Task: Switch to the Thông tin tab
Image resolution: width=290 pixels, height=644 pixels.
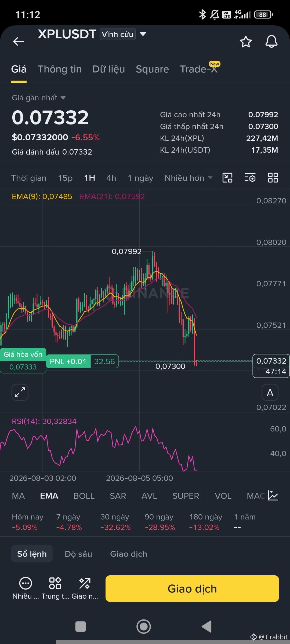Action: [x=60, y=69]
